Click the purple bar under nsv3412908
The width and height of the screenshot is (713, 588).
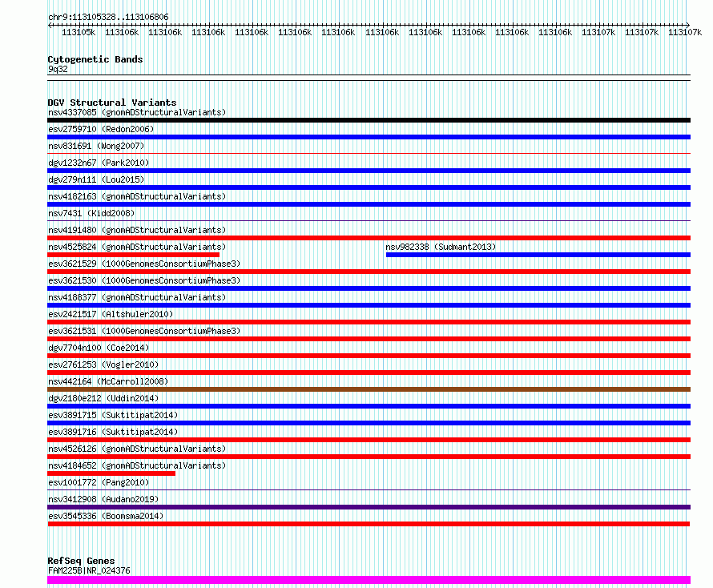tap(369, 507)
